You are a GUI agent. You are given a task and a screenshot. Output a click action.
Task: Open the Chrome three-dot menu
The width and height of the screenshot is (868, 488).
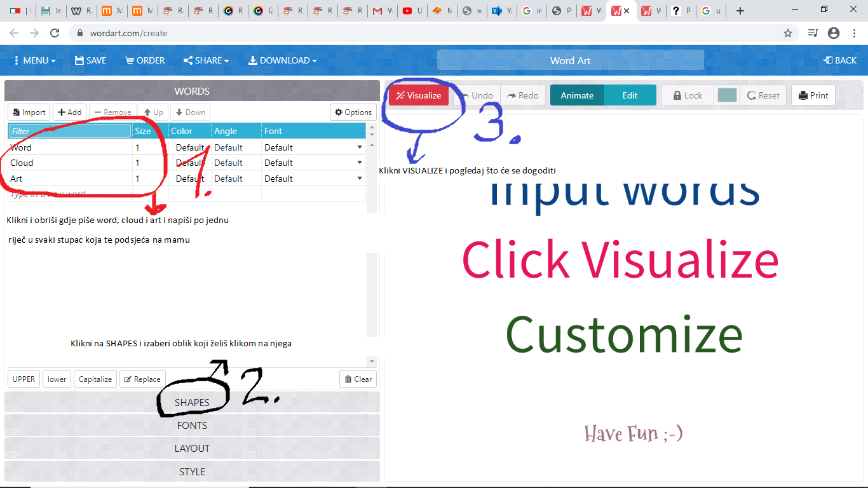pos(854,33)
